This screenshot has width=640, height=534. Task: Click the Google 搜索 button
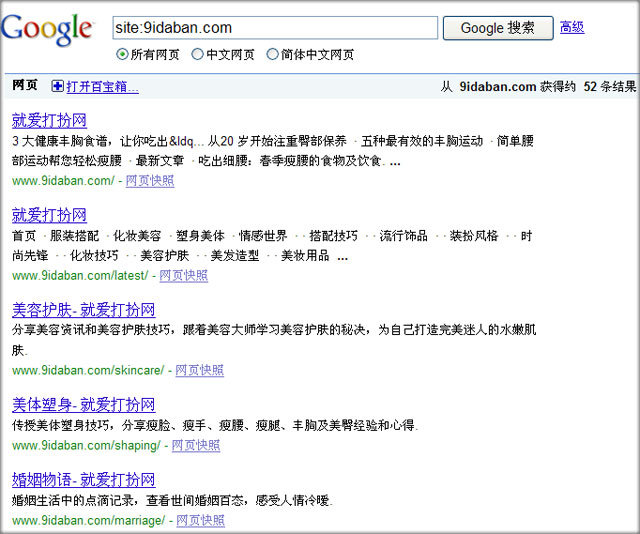(x=498, y=28)
